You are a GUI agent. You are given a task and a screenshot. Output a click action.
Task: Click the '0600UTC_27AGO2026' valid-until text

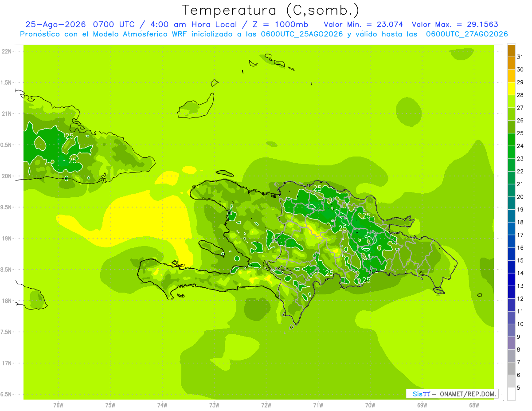tap(467, 34)
